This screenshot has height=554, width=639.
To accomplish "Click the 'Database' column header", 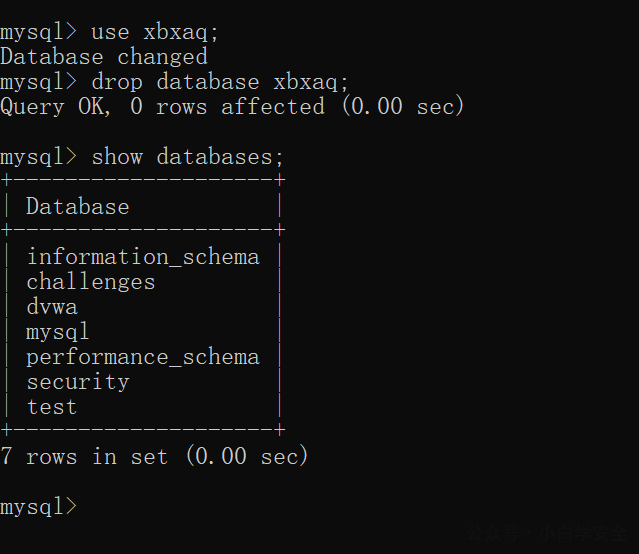I will point(78,206).
